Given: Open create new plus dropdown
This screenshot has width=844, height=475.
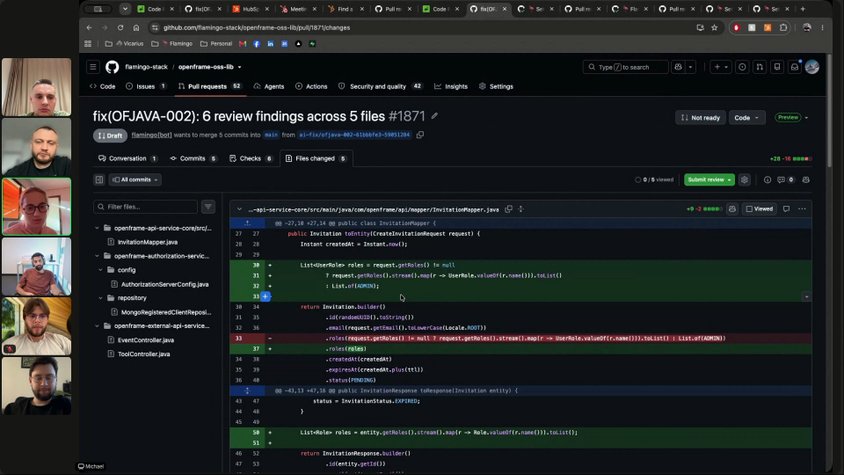Looking at the screenshot, I should [720, 67].
